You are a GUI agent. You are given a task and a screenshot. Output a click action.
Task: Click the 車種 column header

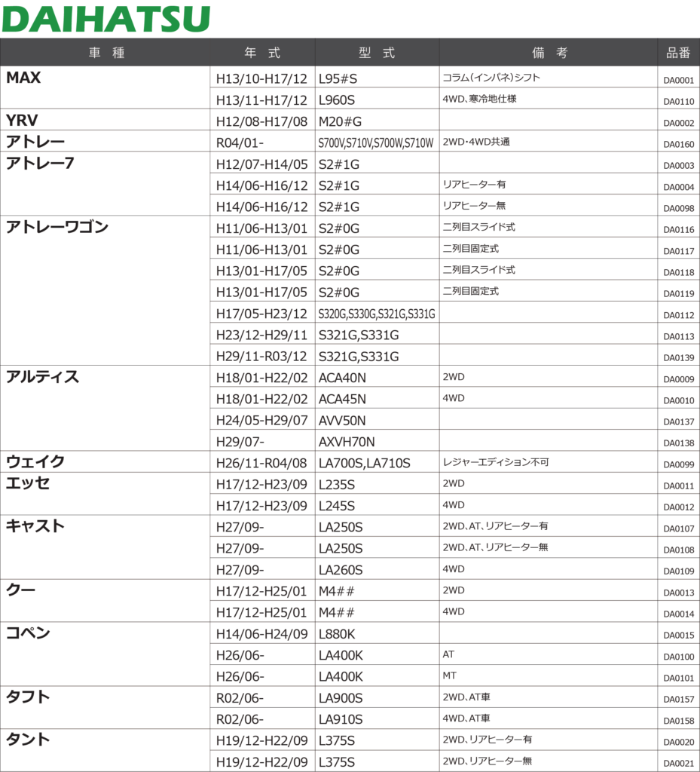[x=106, y=53]
